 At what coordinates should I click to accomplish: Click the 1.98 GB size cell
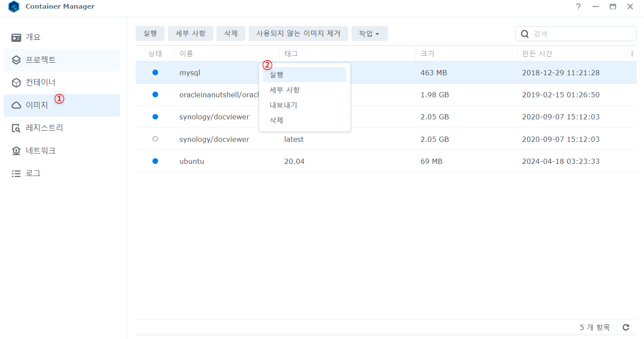tap(435, 95)
